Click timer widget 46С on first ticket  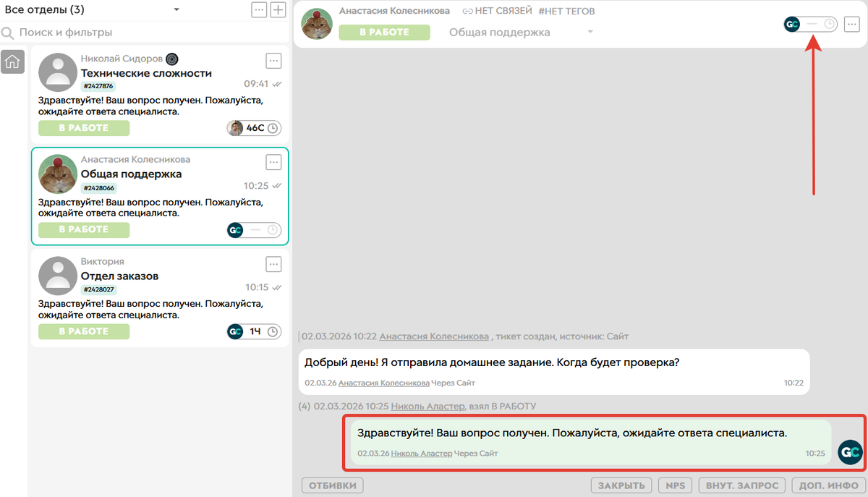click(254, 128)
